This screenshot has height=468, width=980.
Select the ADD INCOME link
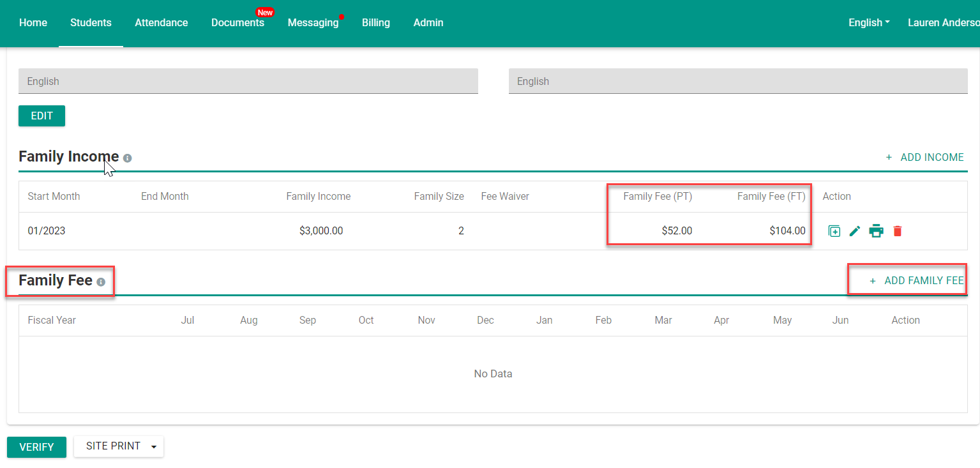pos(933,157)
